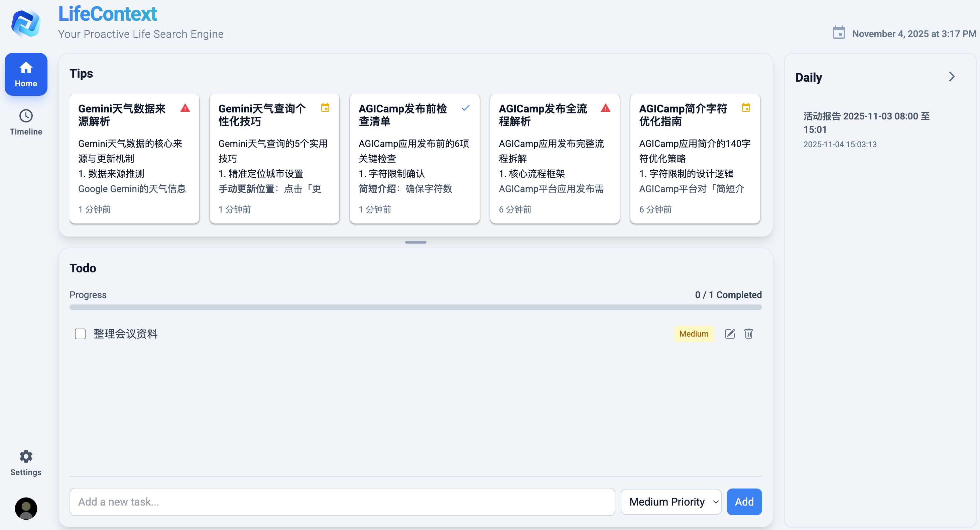The image size is (980, 530).
Task: Select the Home navigation item
Action: pyautogui.click(x=25, y=74)
